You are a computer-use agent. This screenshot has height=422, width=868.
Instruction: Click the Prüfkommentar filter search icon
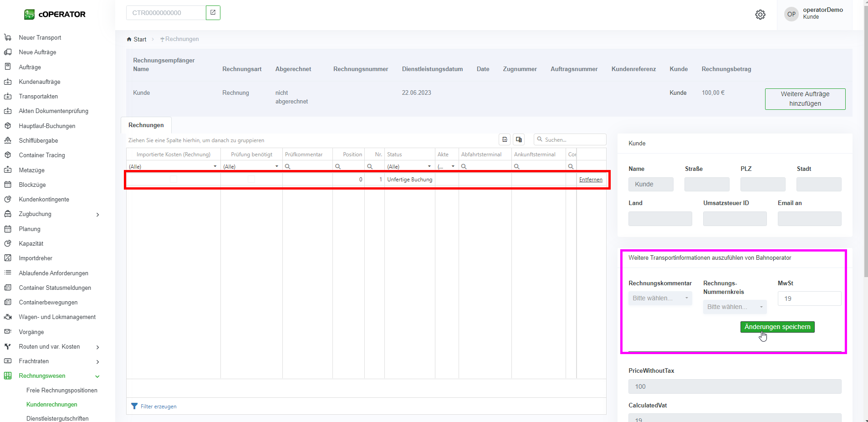(x=288, y=166)
